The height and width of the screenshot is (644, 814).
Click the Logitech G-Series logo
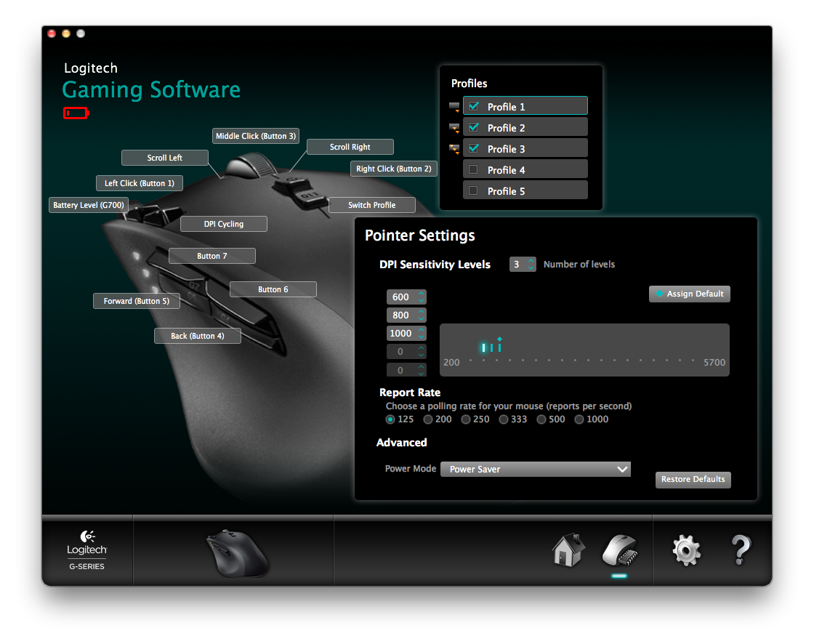(86, 550)
